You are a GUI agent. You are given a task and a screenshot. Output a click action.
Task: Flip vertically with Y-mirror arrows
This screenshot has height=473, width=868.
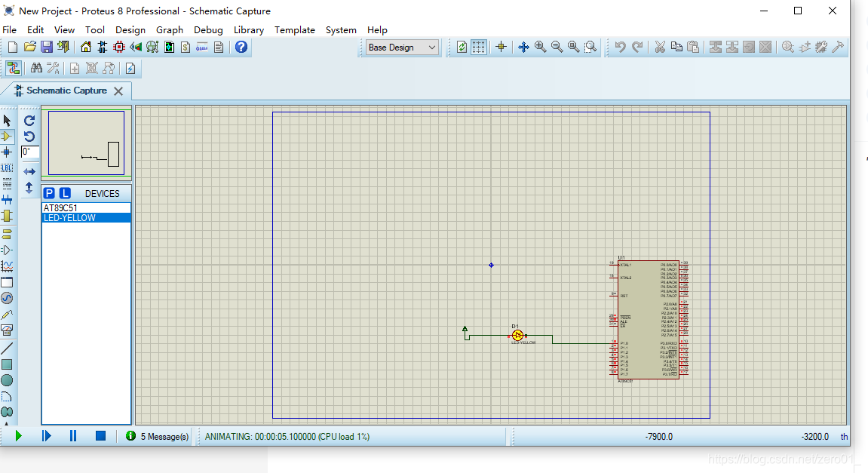tap(29, 188)
